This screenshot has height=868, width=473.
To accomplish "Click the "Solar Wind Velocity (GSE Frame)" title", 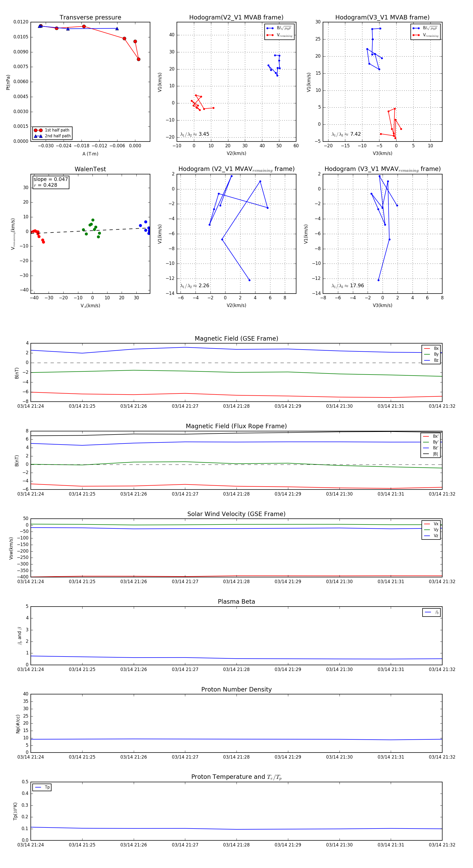I will [236, 514].
